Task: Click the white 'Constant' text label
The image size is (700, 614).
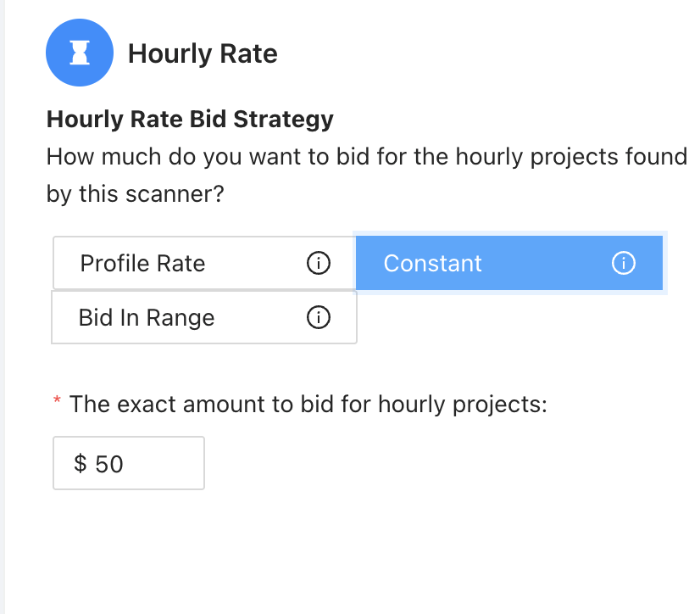Action: 432,263
